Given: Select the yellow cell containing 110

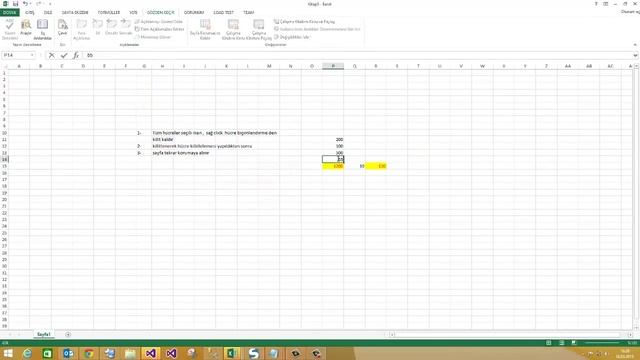Looking at the screenshot, I should coord(376,166).
